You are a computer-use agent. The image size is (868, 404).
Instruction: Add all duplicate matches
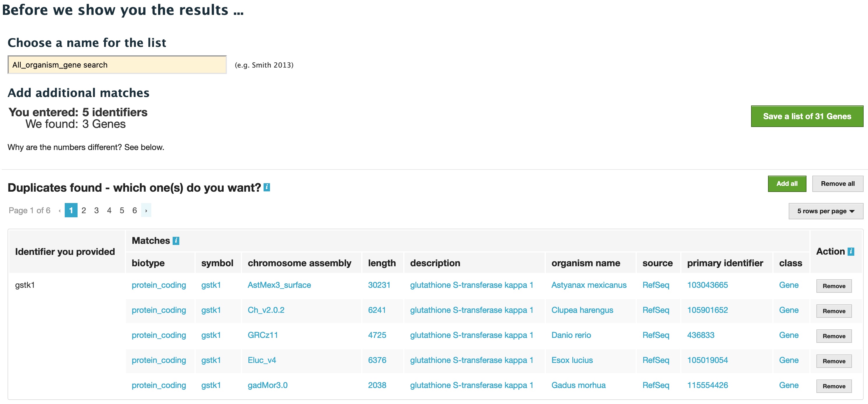(x=787, y=184)
